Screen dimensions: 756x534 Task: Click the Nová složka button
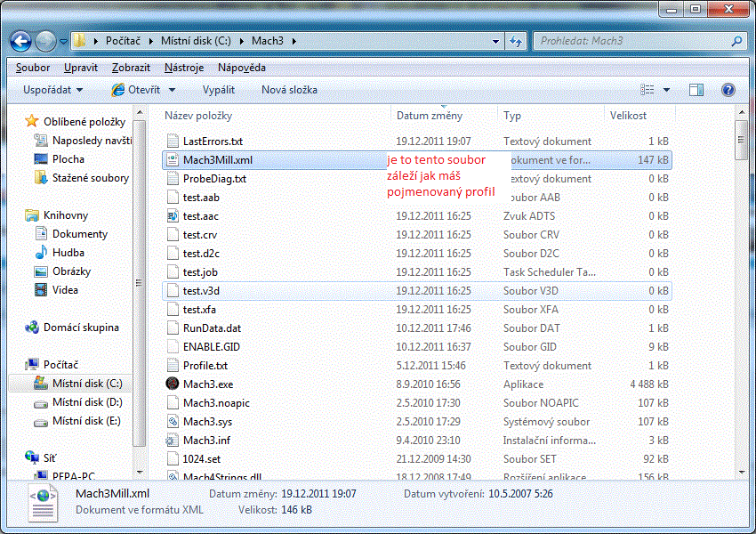(x=289, y=90)
